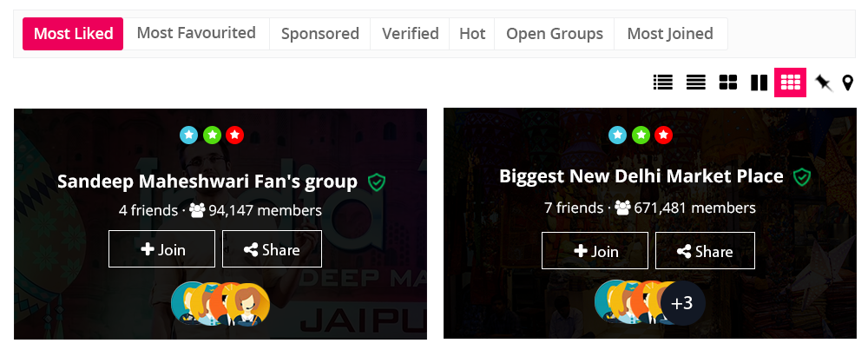Switch to the four-block grid view icon
This screenshot has width=868, height=350.
[728, 83]
